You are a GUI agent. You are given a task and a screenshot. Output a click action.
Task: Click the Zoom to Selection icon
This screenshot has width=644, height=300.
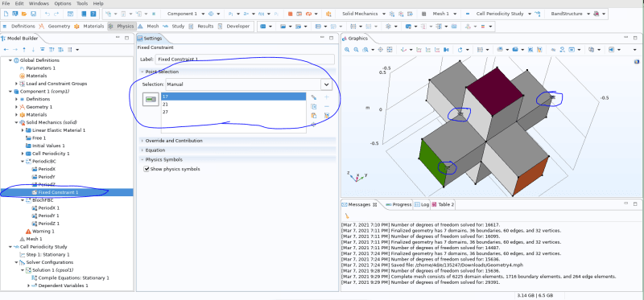click(x=313, y=125)
